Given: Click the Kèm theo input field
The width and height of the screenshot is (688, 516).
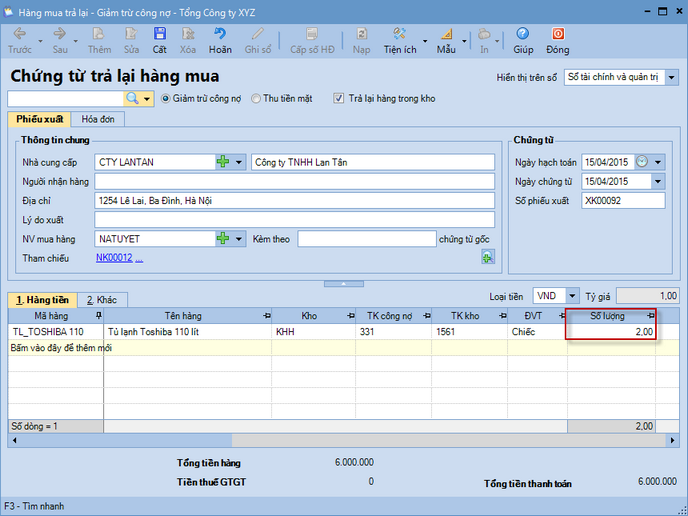Looking at the screenshot, I should [x=367, y=239].
